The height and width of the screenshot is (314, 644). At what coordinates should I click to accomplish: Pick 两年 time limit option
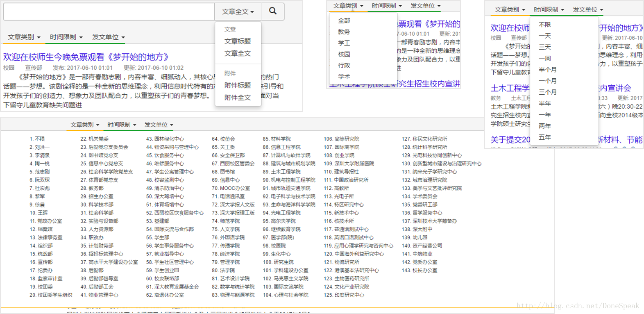[545, 126]
